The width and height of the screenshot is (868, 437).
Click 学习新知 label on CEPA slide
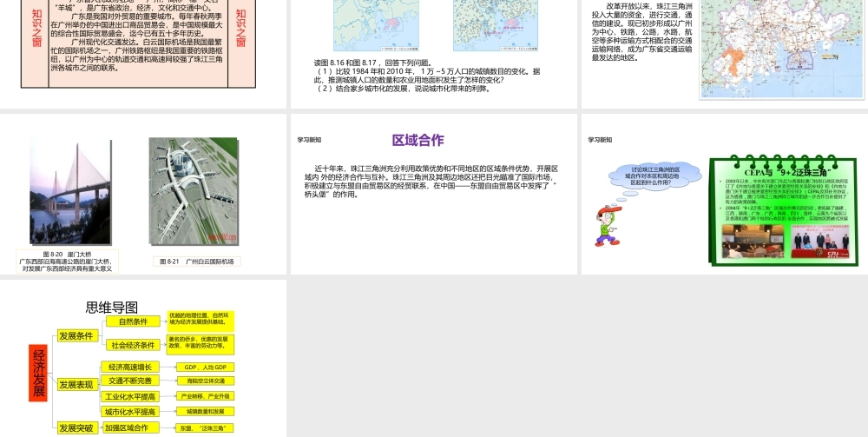click(600, 140)
